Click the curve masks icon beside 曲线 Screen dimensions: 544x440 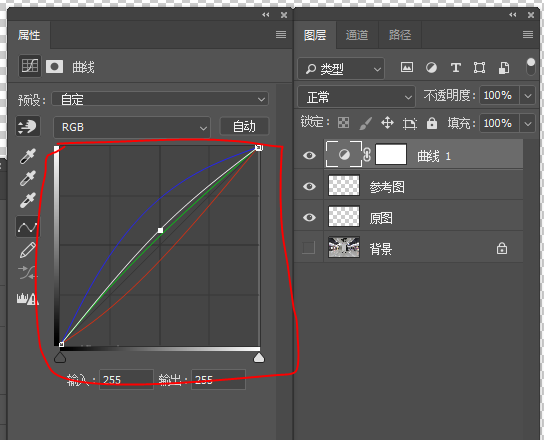54,66
